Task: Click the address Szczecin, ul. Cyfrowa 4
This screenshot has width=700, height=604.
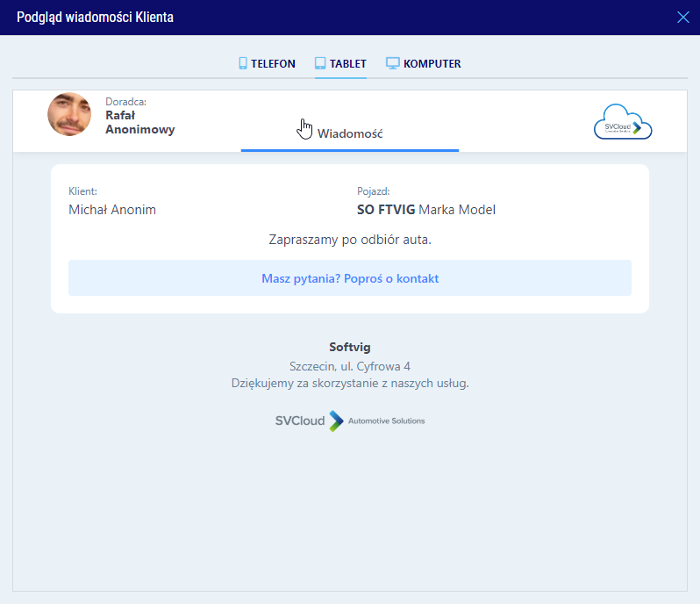Action: tap(350, 366)
